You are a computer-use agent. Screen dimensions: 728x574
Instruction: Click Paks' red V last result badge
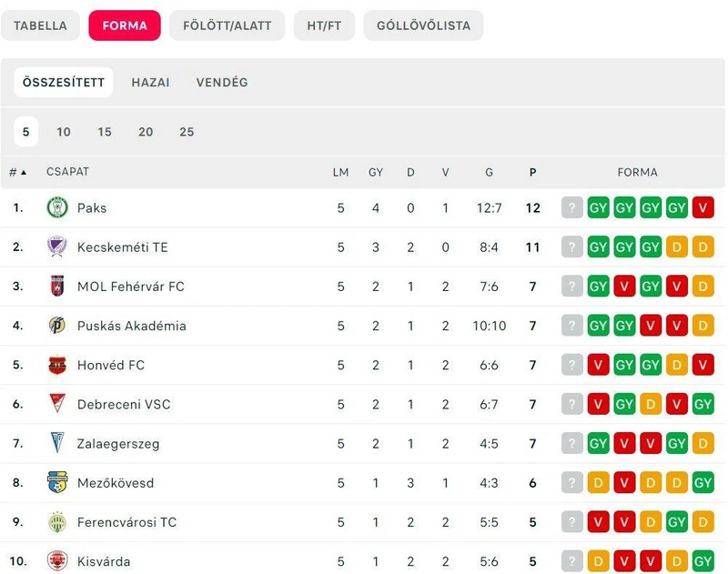[x=703, y=207]
